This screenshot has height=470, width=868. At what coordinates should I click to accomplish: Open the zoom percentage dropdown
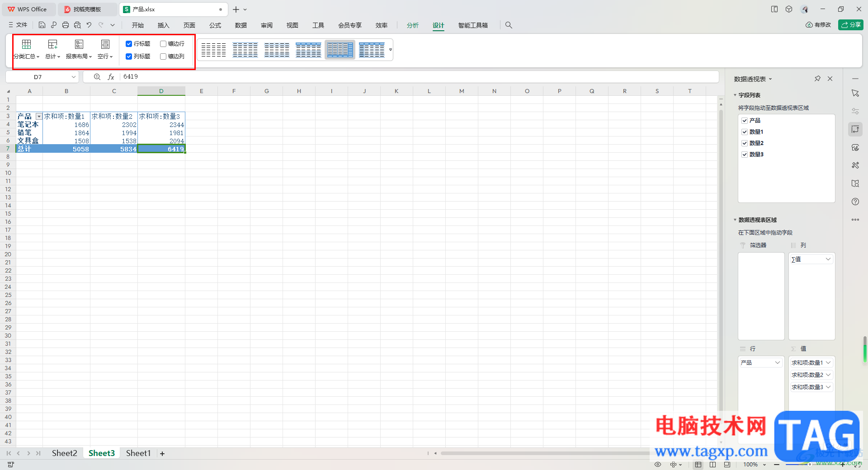(764, 465)
